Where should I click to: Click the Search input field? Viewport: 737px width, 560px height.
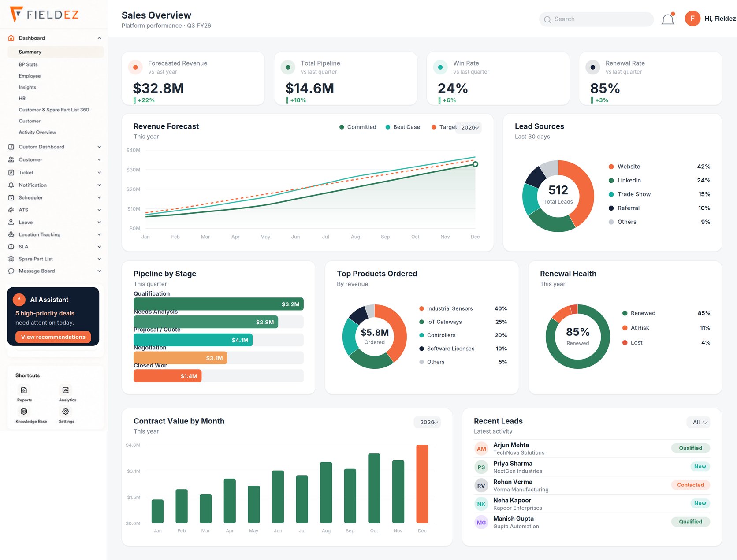coord(596,19)
